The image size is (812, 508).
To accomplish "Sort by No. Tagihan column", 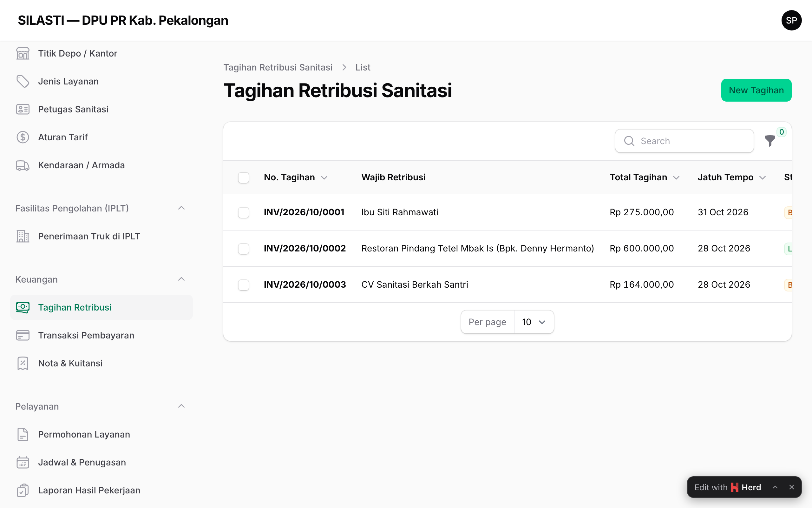I will tap(296, 177).
